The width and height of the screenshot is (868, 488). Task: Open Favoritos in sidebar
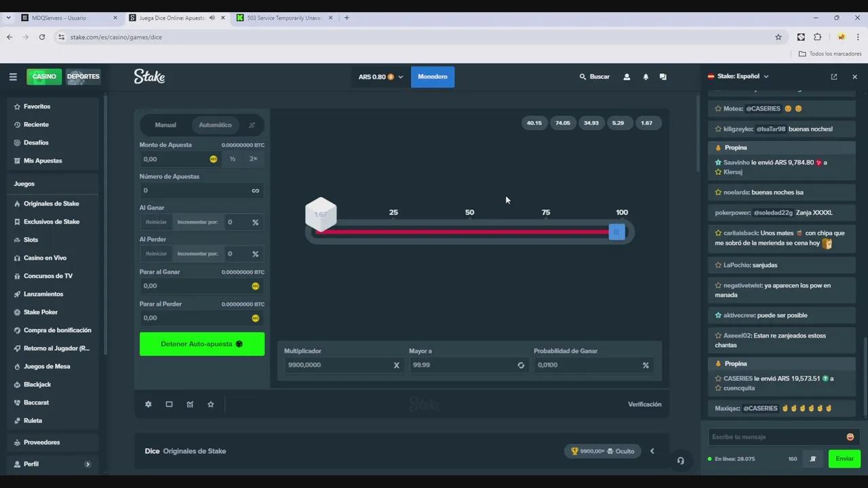(x=37, y=106)
